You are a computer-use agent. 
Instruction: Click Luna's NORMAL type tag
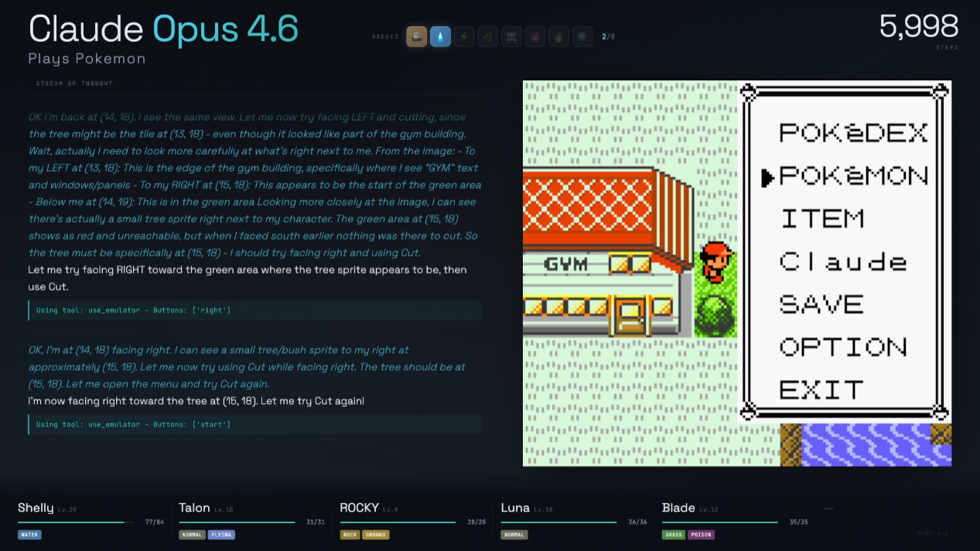point(514,535)
